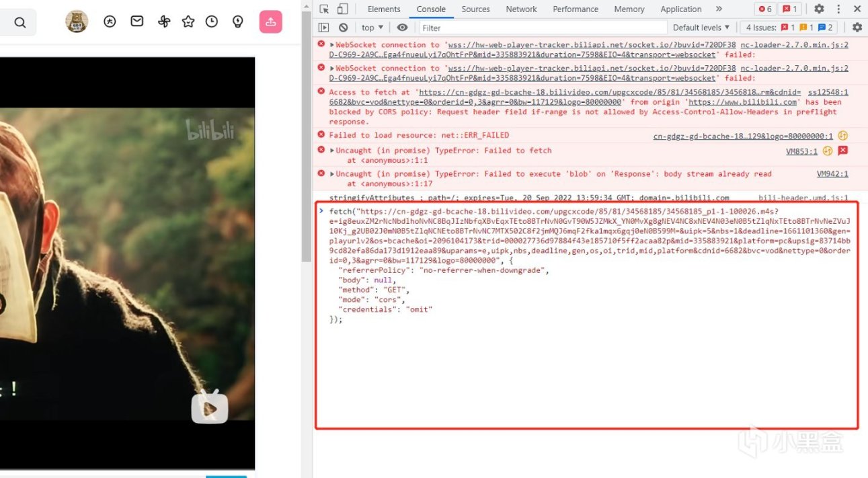The width and height of the screenshot is (868, 478).
Task: Switch to the Performance tab
Action: coord(576,9)
